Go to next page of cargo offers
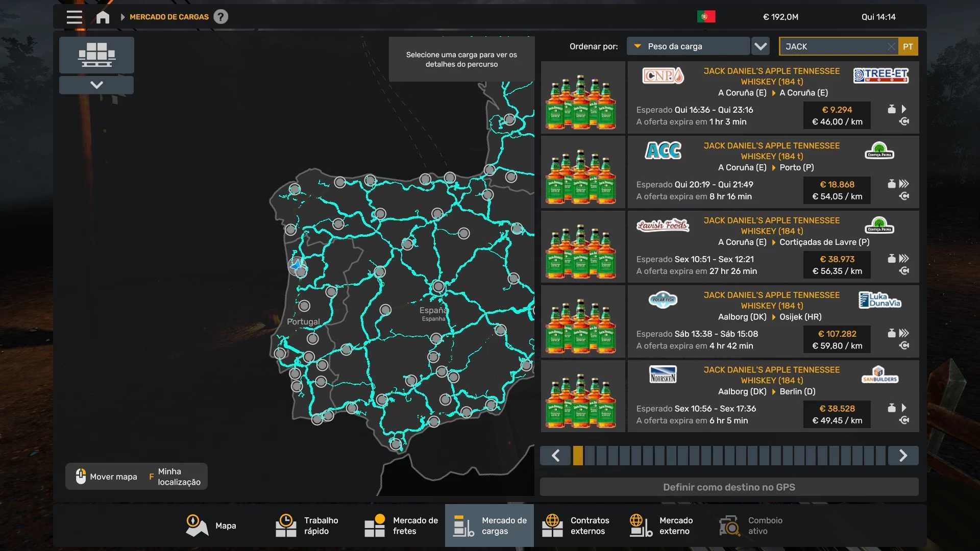Image resolution: width=980 pixels, height=551 pixels. click(x=902, y=456)
